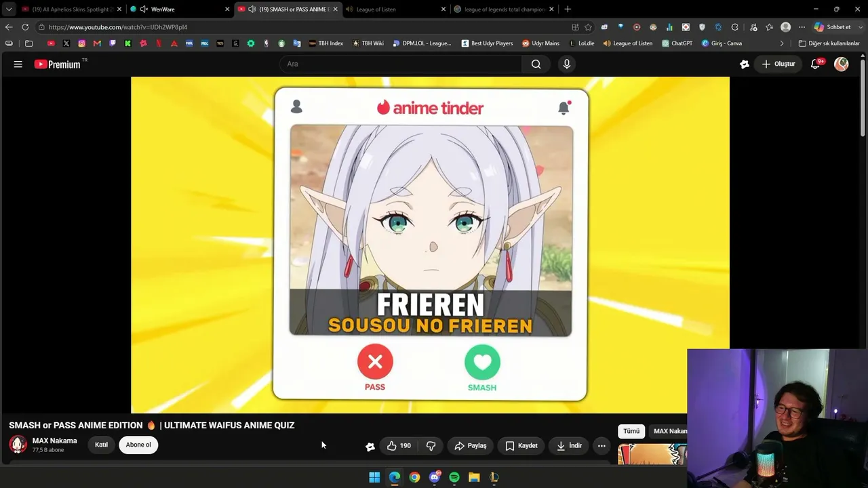This screenshot has height=488, width=868.
Task: Open the MAX Nakama channel avatar
Action: tap(18, 445)
